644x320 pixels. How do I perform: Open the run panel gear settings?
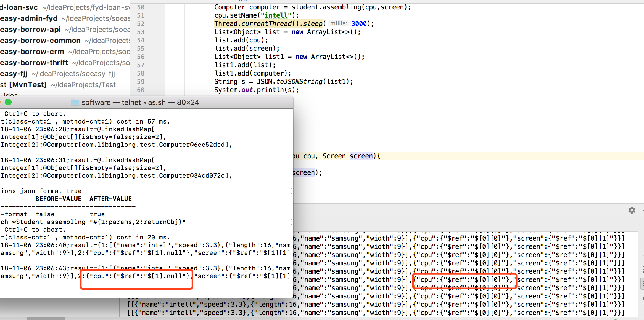632,210
